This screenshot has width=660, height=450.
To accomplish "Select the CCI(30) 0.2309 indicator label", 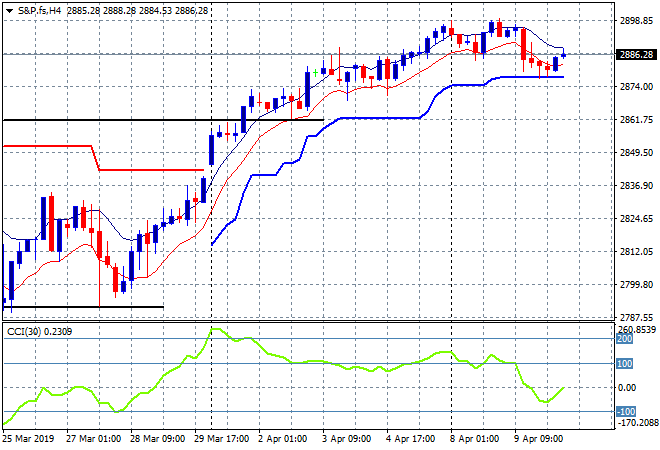I will point(40,332).
